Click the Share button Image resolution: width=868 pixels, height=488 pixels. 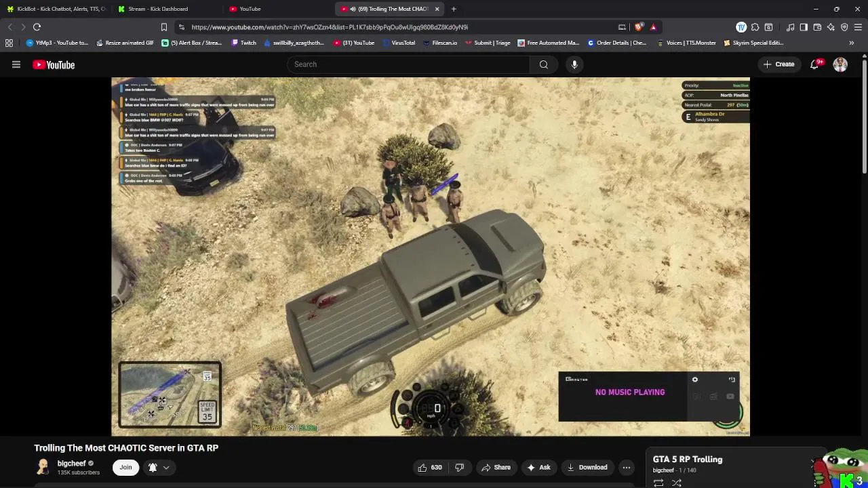coord(496,468)
